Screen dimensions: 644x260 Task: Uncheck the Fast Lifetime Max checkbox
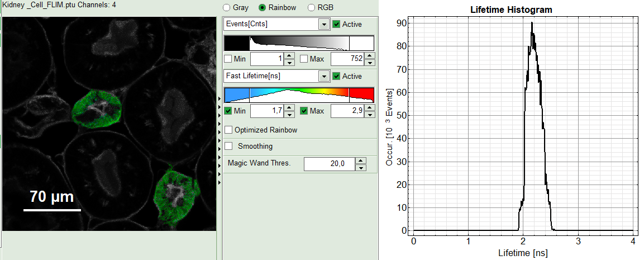point(304,111)
